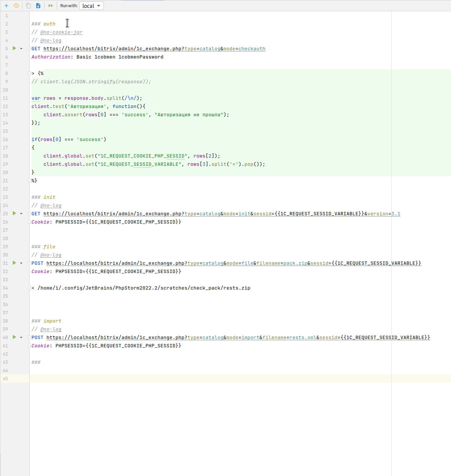451x476 pixels.
Task: Open the checkauth URL link on line 5
Action: (154, 49)
